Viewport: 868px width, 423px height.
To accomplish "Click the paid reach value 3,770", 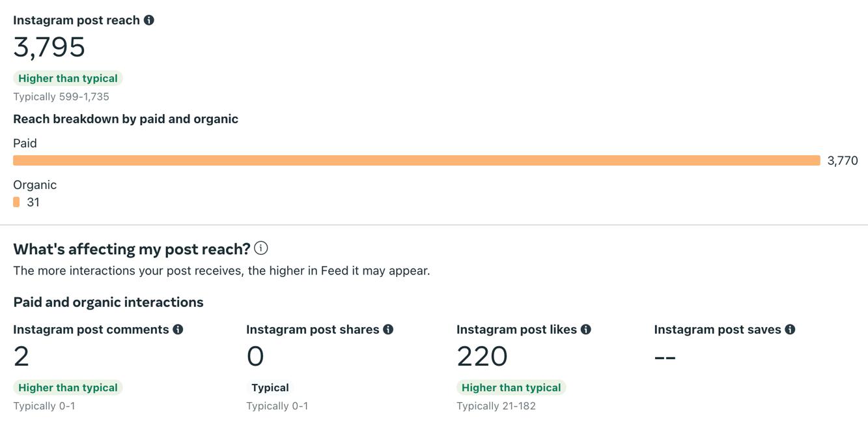I will pos(843,161).
